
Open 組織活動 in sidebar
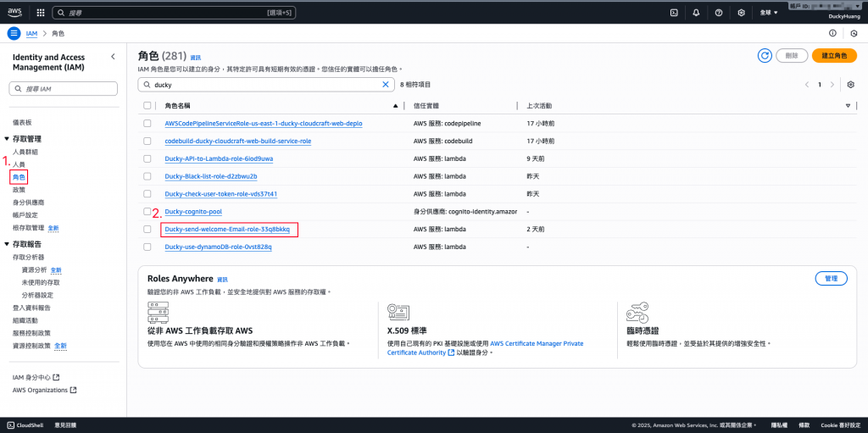(25, 320)
